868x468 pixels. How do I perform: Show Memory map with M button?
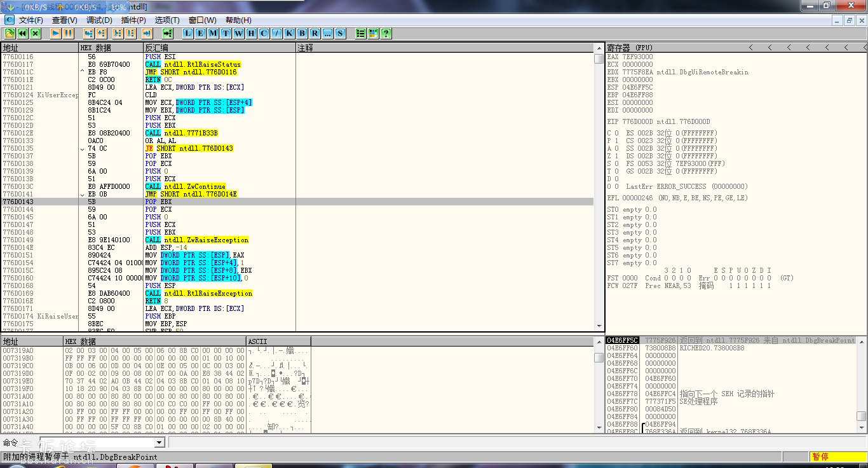coord(214,33)
